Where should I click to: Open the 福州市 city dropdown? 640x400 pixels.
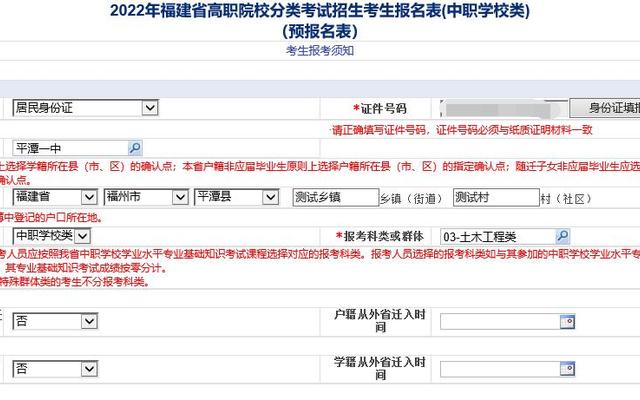tap(146, 197)
